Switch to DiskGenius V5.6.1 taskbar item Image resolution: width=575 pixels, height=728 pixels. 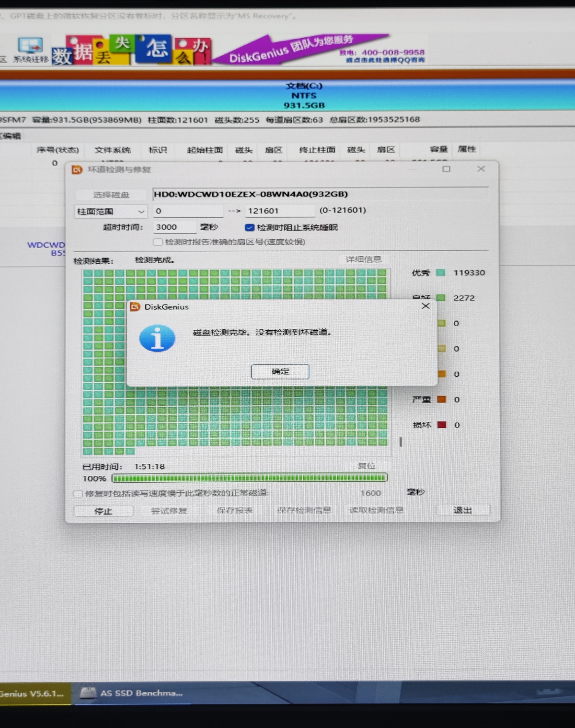[35, 693]
